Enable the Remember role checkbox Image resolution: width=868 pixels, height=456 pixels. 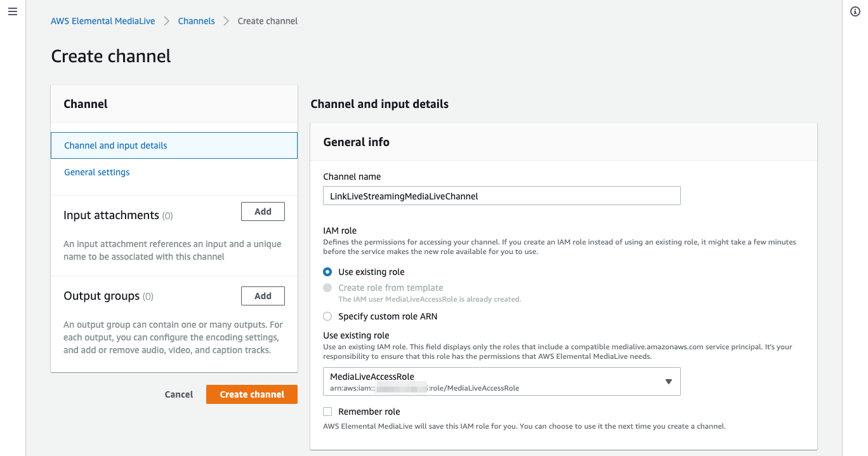coord(327,412)
